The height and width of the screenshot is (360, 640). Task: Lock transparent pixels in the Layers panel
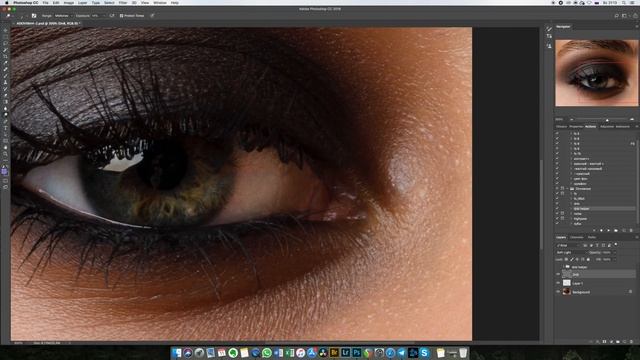point(567,260)
